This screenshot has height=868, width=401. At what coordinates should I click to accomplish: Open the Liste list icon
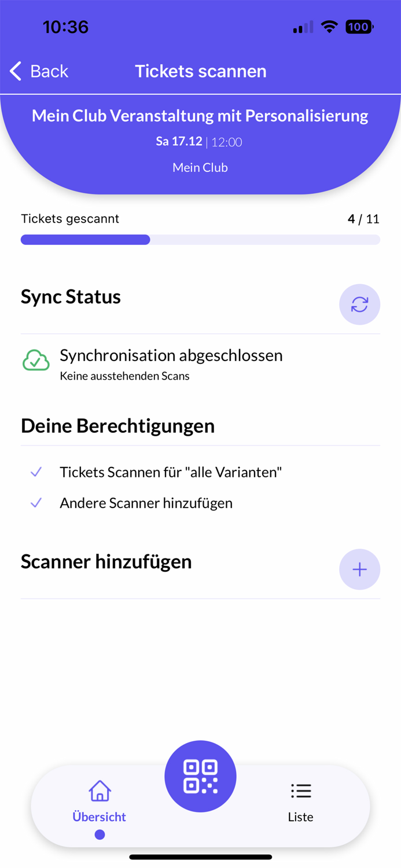click(x=300, y=791)
